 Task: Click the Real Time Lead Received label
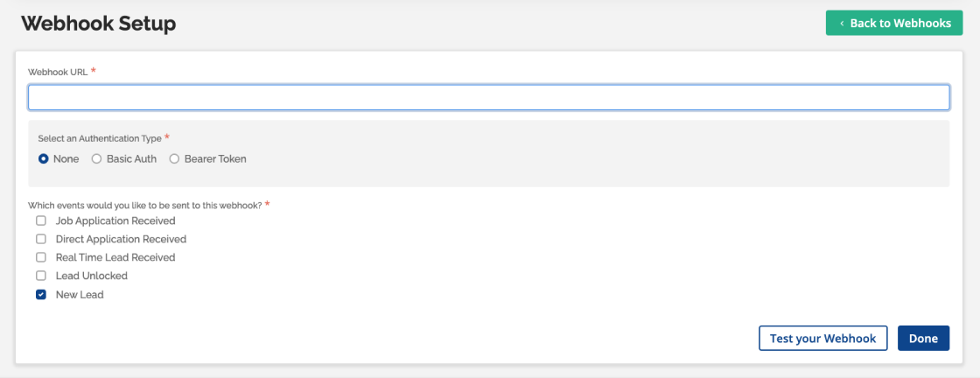[115, 257]
